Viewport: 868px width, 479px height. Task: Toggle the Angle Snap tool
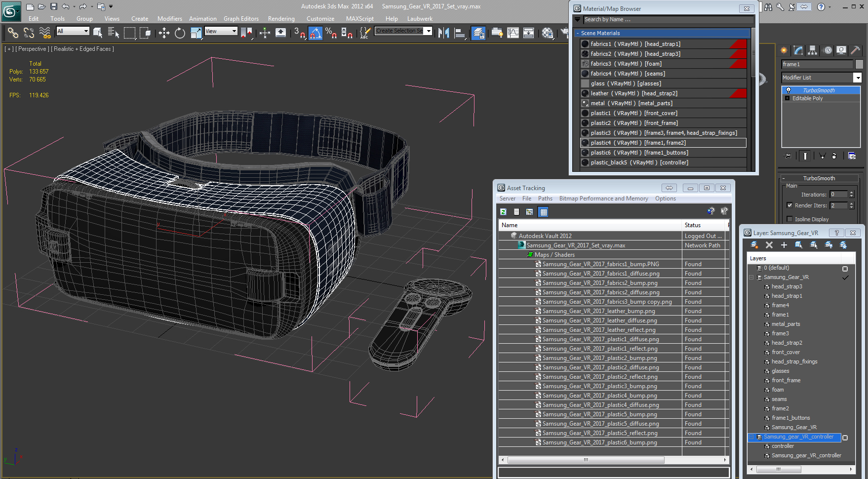(x=316, y=33)
